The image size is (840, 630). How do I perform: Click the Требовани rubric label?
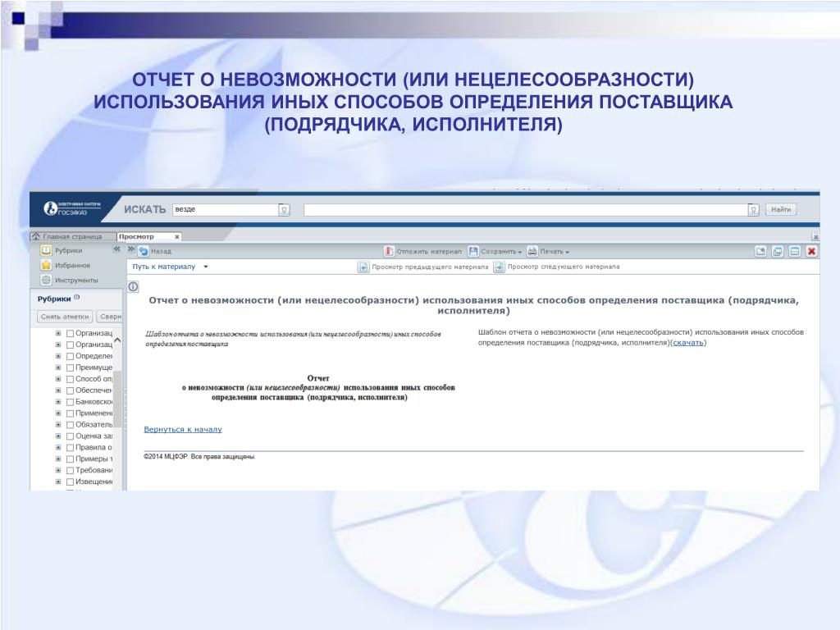(x=94, y=470)
